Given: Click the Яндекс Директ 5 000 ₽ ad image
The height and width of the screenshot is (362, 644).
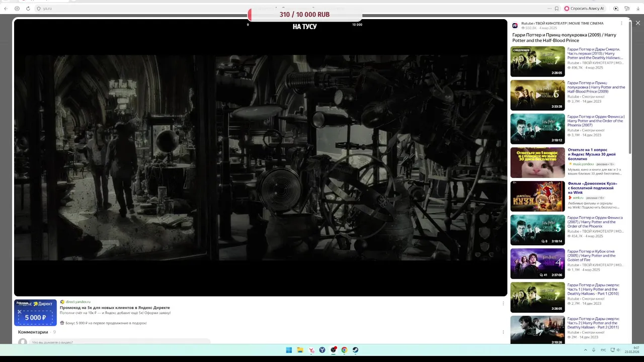Looking at the screenshot, I should [x=35, y=313].
